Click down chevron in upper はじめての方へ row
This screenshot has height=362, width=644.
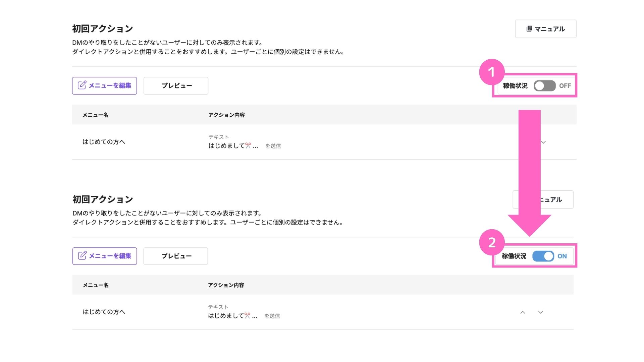(543, 142)
